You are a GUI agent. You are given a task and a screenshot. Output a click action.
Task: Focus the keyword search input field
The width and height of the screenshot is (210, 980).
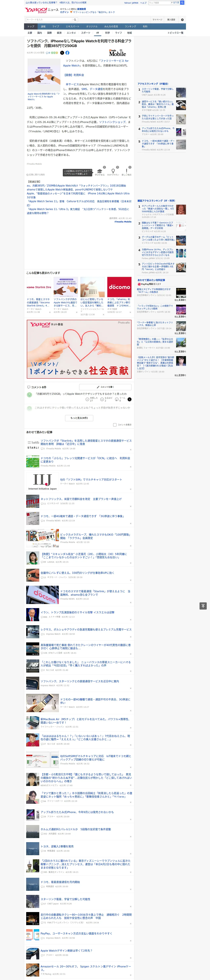[49, 19]
